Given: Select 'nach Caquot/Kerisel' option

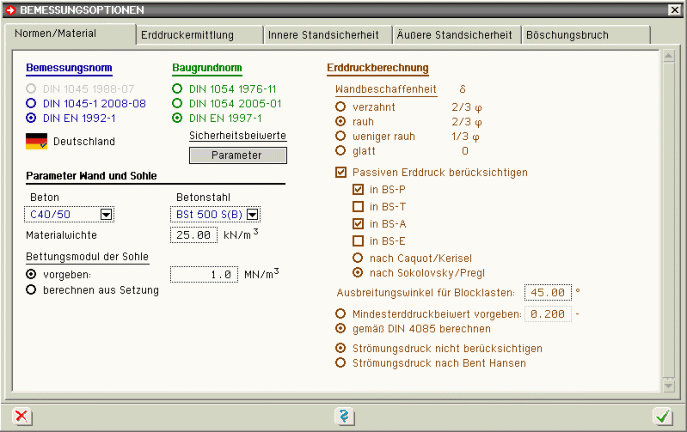Looking at the screenshot, I should pos(359,256).
